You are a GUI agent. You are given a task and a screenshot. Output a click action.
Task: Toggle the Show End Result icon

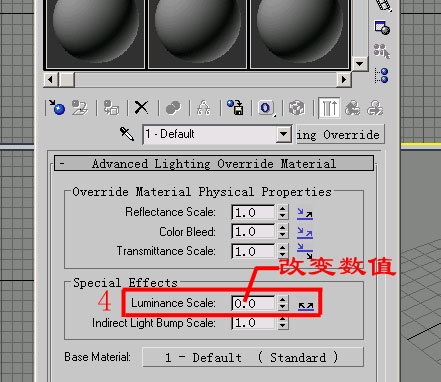click(x=329, y=108)
